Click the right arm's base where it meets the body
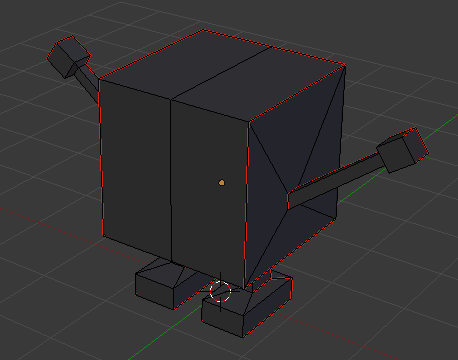Viewport: 458px width, 360px height. click(x=289, y=201)
